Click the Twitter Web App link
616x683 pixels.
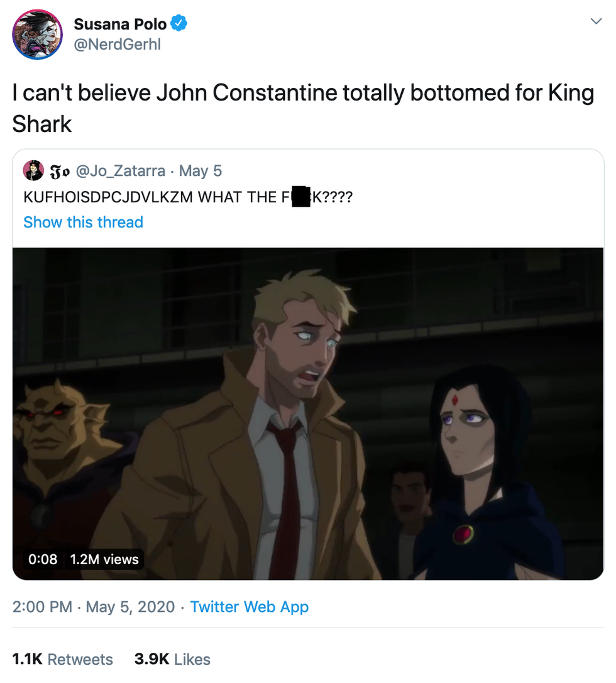pyautogui.click(x=250, y=606)
